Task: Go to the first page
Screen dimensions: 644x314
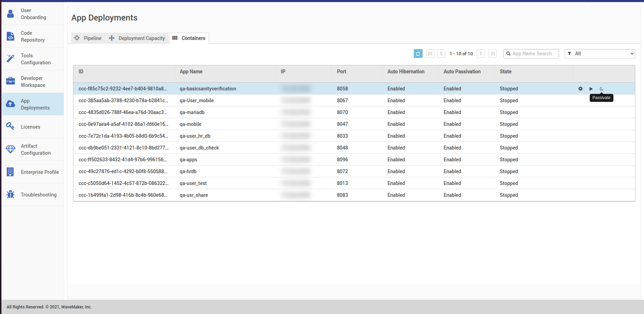Action: coord(430,54)
